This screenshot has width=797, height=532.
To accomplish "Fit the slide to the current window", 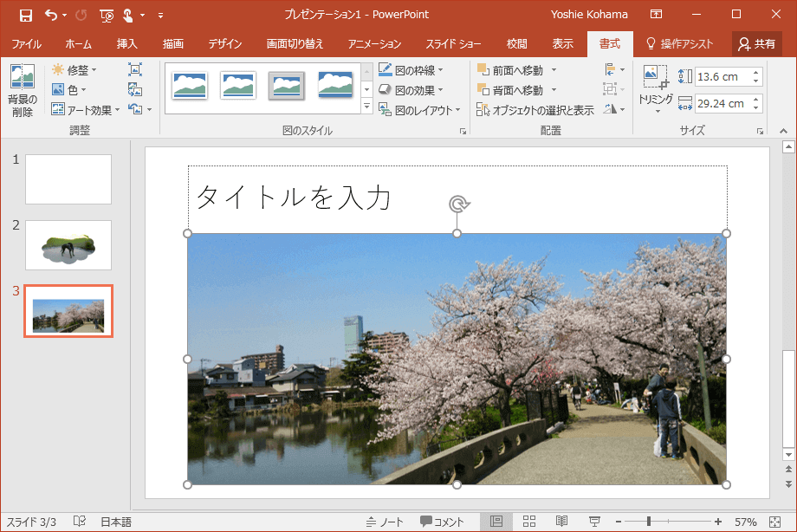I will point(774,522).
